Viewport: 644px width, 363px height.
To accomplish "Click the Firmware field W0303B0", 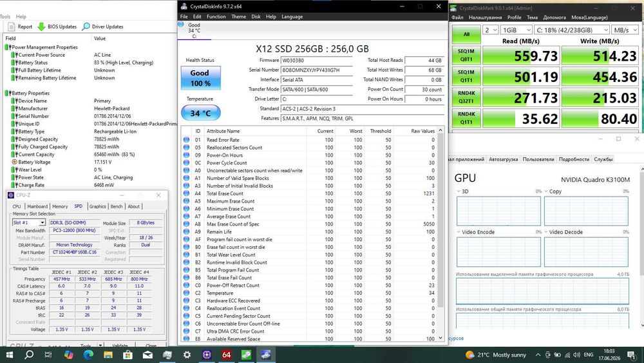I will 317,61.
